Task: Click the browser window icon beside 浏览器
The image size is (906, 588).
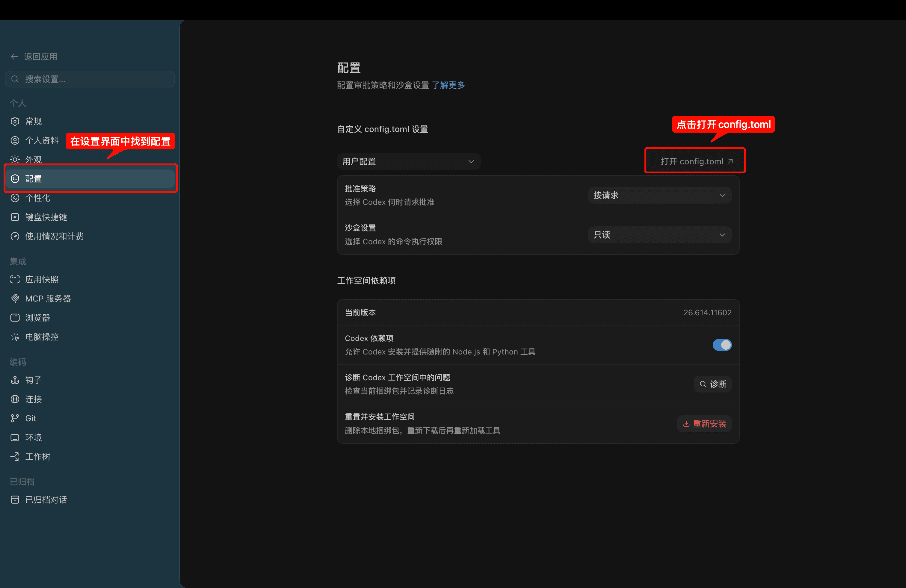Action: pos(15,318)
